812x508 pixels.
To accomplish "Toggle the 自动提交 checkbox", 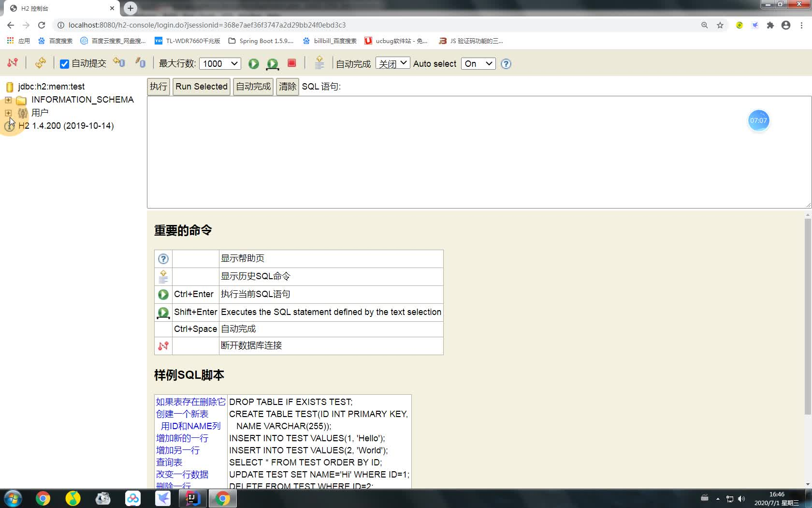I will [64, 64].
